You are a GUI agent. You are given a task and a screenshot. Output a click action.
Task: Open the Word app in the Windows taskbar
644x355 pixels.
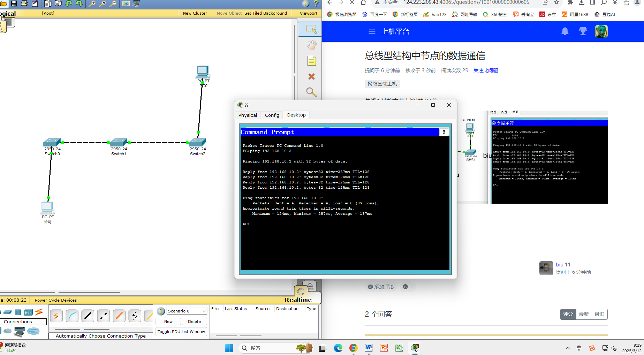369,348
